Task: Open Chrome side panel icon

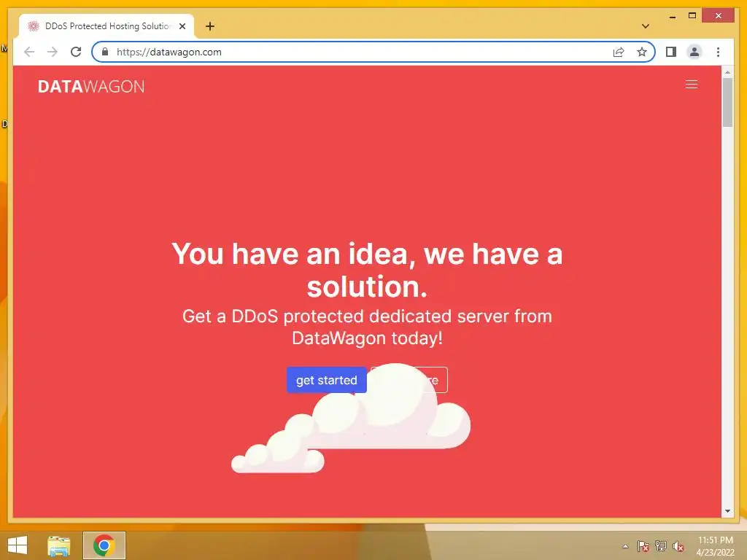Action: pos(671,52)
